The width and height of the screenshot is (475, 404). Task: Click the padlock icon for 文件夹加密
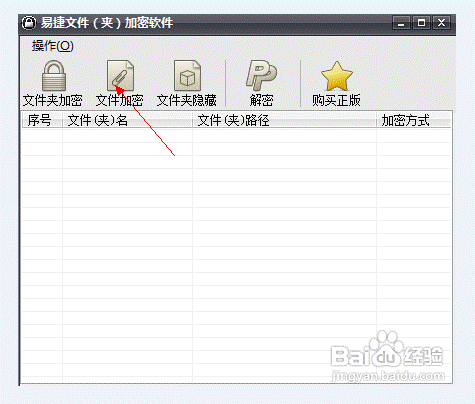54,75
